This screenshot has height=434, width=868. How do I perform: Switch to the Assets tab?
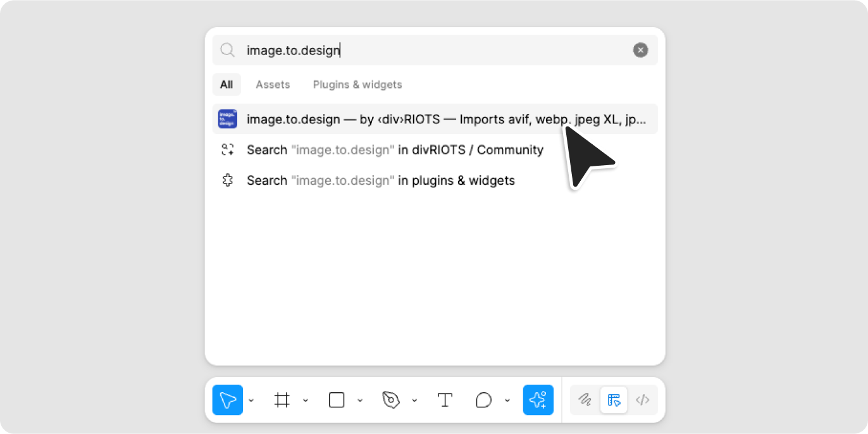273,84
